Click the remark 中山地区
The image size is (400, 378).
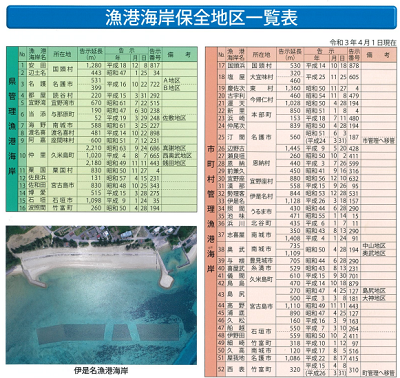click(374, 246)
